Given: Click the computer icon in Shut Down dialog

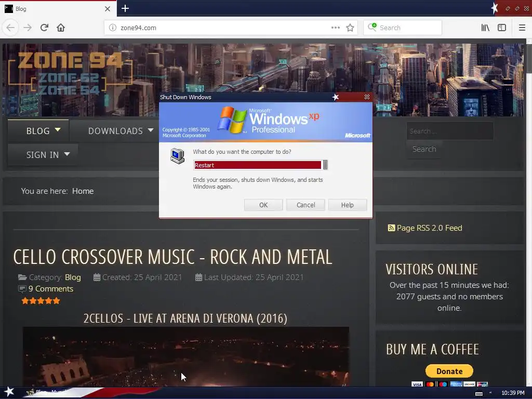Looking at the screenshot, I should pyautogui.click(x=178, y=156).
